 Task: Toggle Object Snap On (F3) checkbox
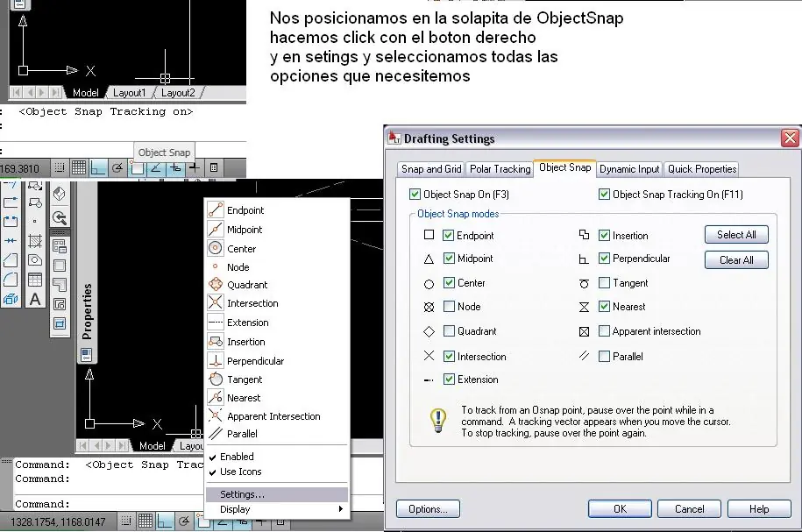coord(415,195)
